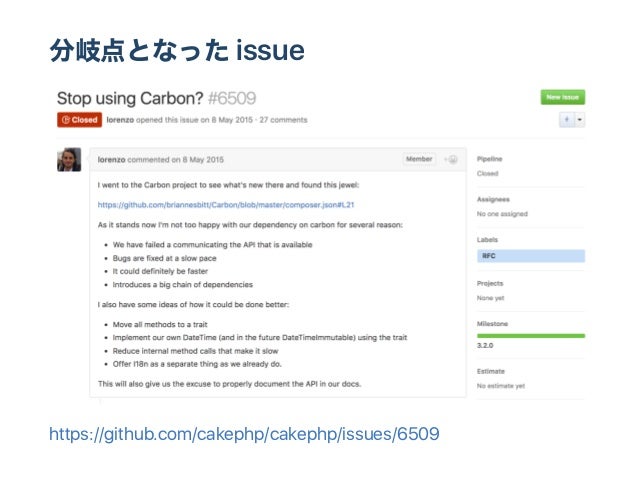
Task: Open the Carbon composer.json link
Action: tap(226, 205)
